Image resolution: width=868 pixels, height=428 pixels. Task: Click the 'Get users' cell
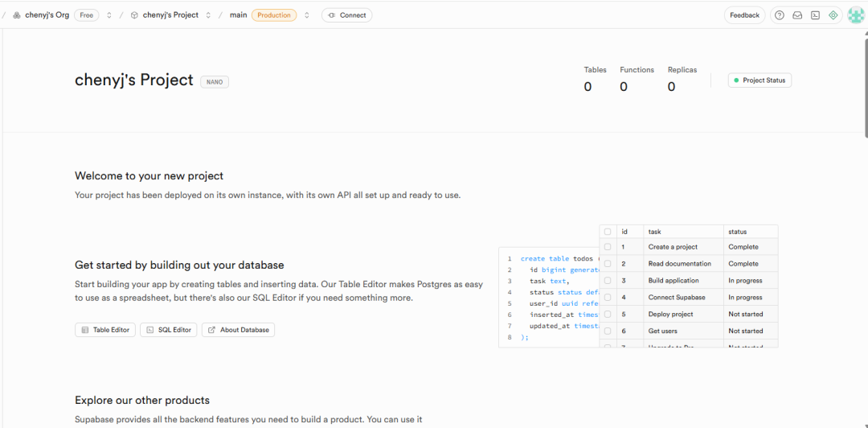683,331
